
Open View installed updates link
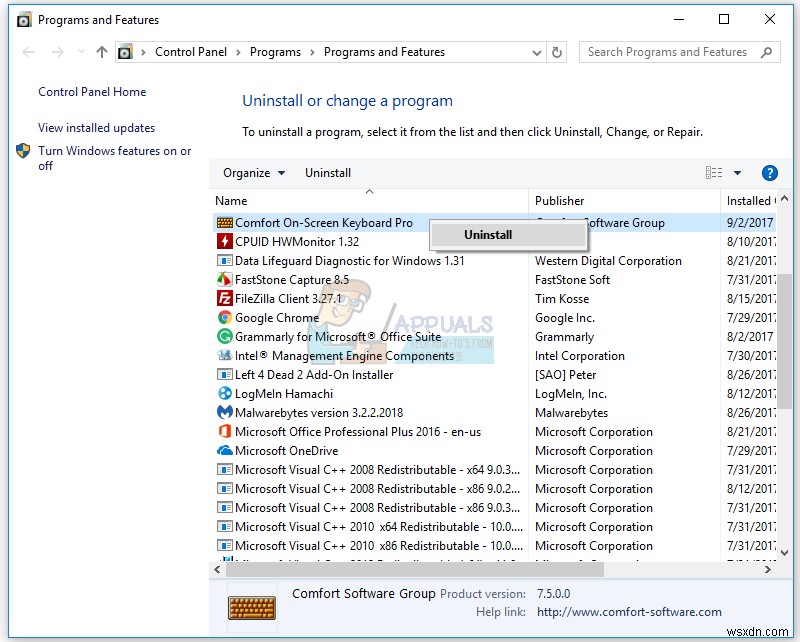coord(96,128)
